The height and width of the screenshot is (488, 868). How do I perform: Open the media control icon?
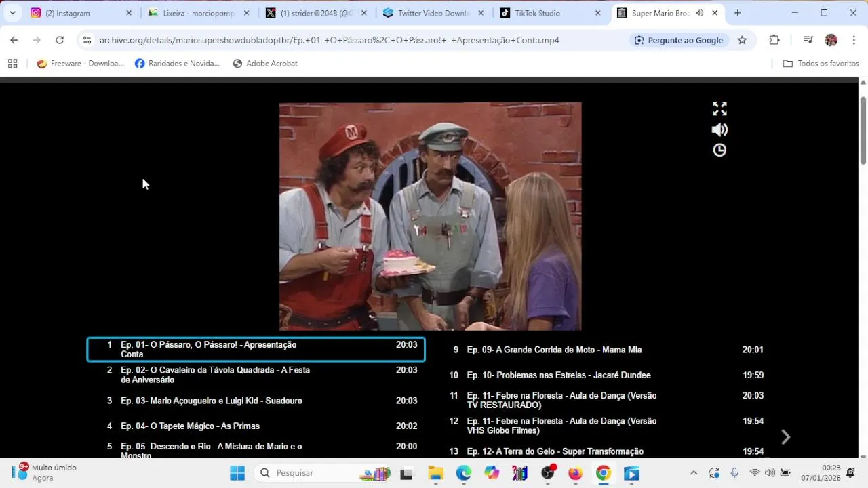(808, 40)
